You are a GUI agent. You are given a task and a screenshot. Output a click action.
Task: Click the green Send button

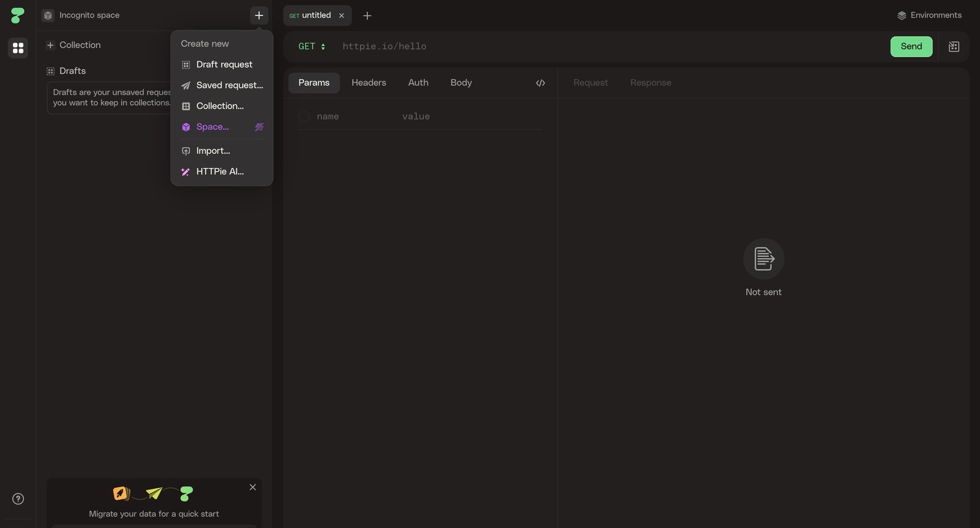(x=911, y=47)
